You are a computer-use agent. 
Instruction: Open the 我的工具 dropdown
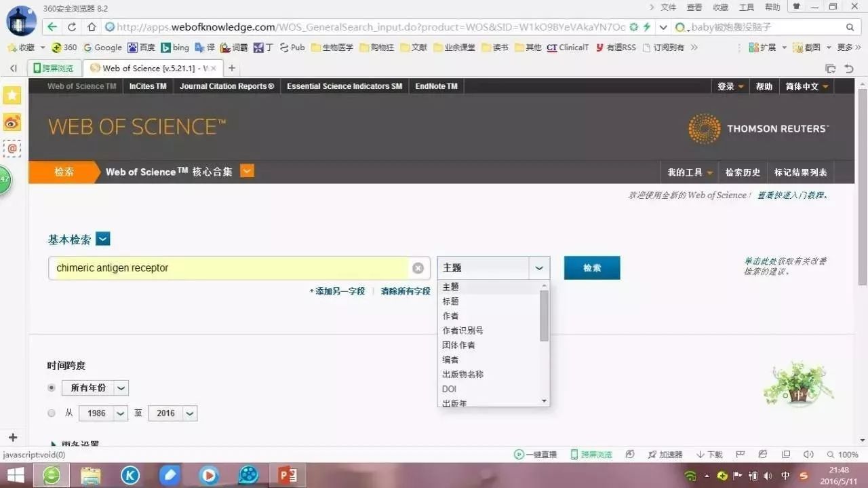690,172
